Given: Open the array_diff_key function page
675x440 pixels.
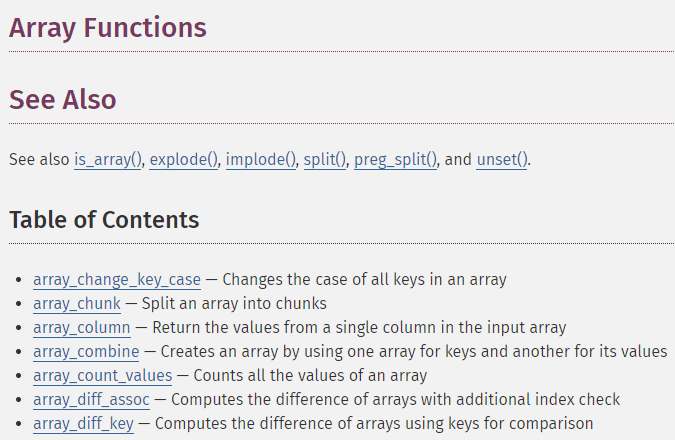Looking at the screenshot, I should point(84,424).
